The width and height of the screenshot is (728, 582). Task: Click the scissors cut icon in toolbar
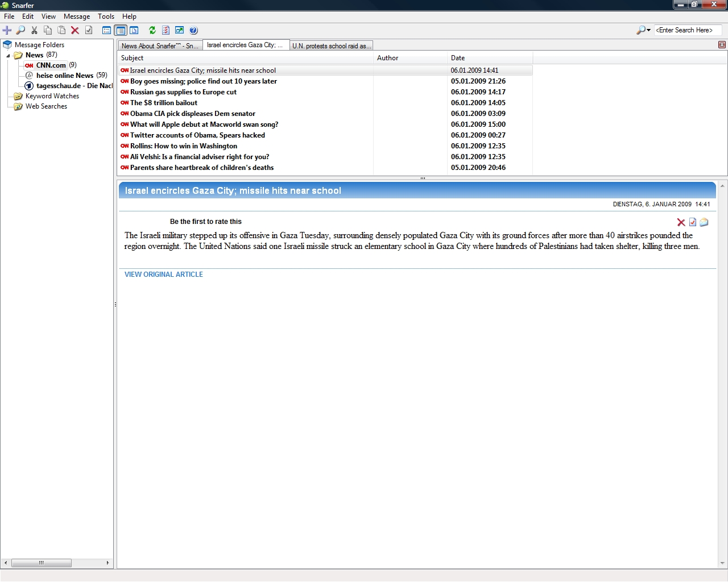[34, 30]
